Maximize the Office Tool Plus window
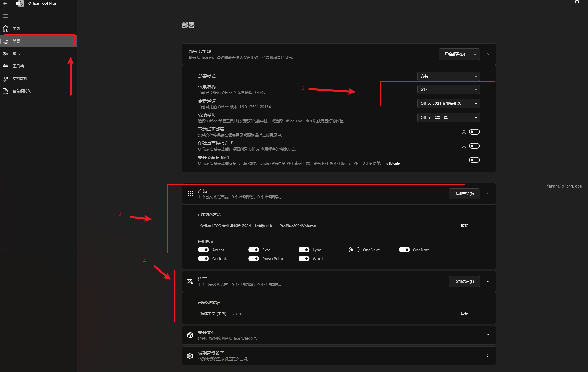588x372 pixels. click(x=577, y=2)
